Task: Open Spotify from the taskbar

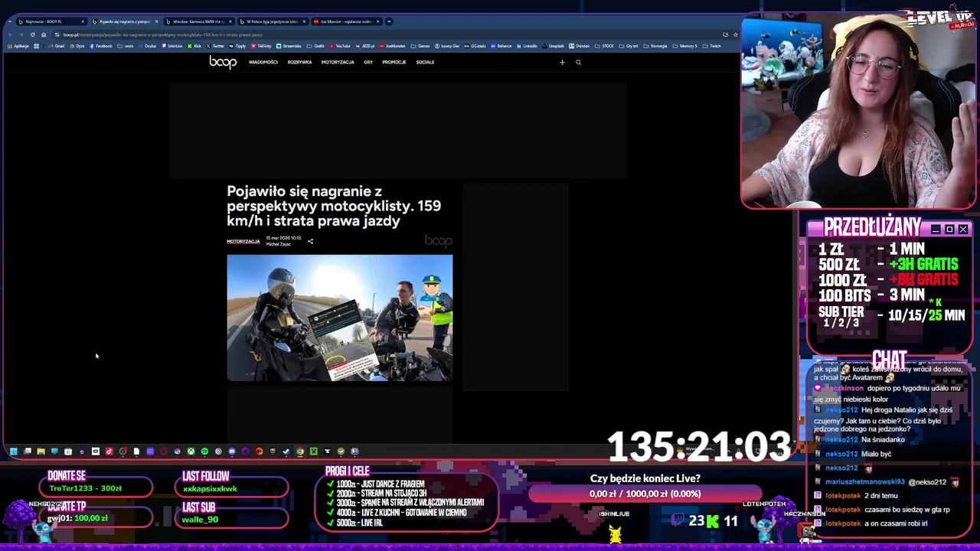Action: tap(204, 452)
